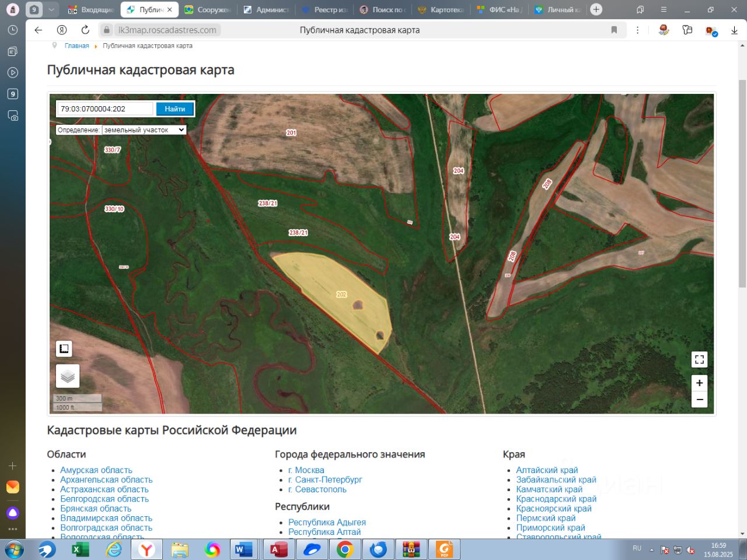Open the 'г. Москва' link

pyautogui.click(x=306, y=470)
